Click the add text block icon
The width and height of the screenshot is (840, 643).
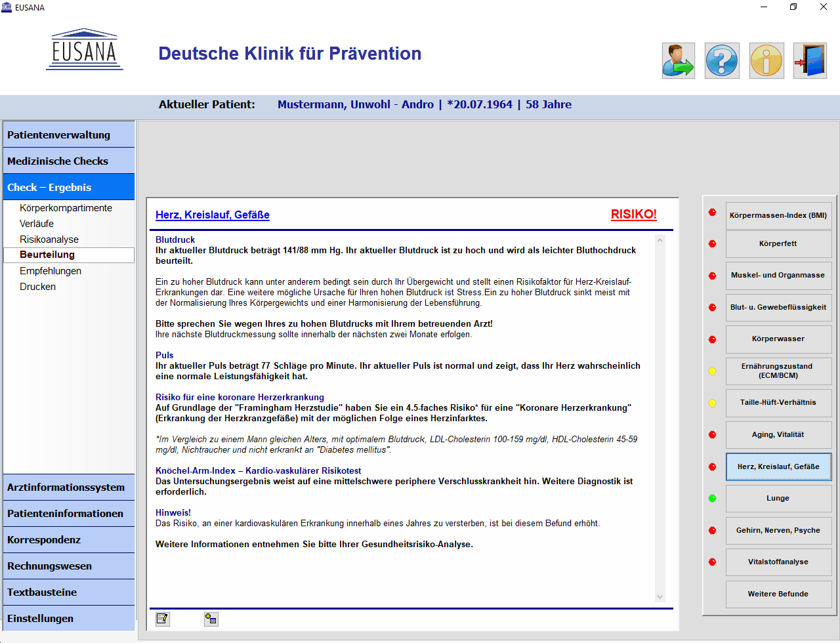point(211,619)
